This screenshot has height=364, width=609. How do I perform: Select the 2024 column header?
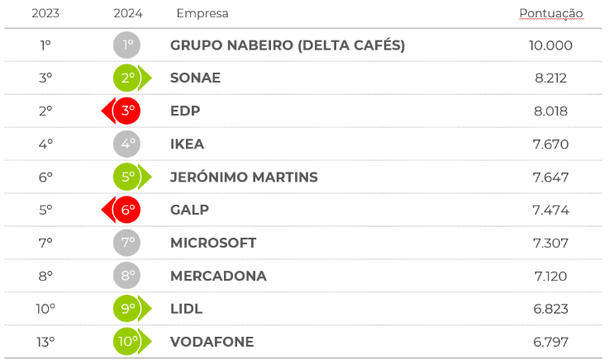(127, 13)
